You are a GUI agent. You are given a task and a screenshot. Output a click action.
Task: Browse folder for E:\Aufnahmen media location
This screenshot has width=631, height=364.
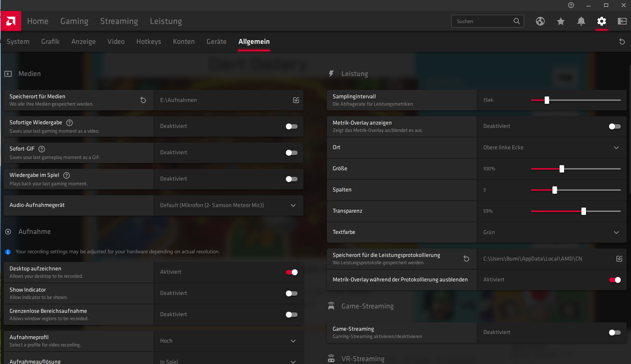[x=296, y=100]
